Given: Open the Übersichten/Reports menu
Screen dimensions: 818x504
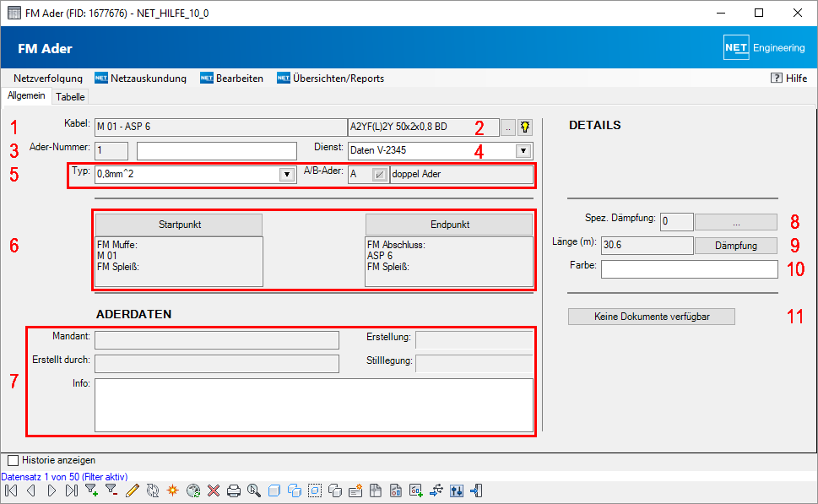Looking at the screenshot, I should 338,79.
